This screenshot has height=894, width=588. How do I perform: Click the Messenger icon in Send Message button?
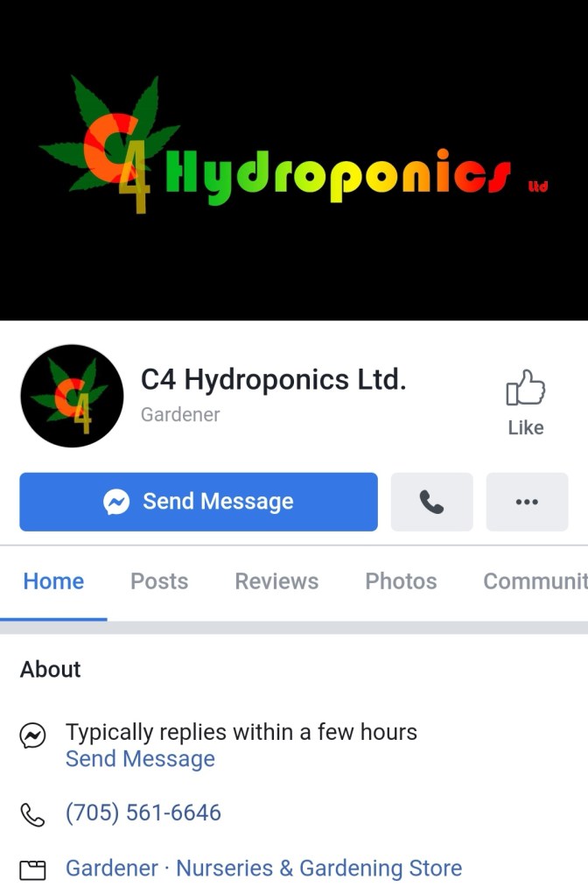116,502
